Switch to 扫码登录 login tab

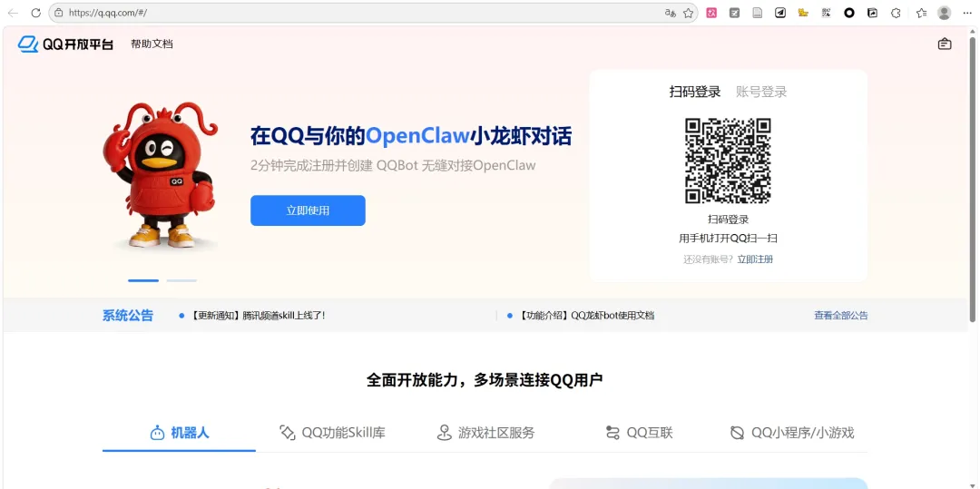(695, 92)
